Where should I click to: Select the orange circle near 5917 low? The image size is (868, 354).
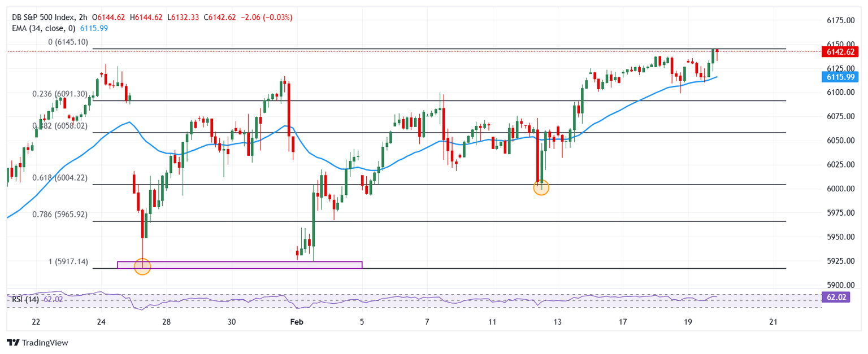[142, 266]
